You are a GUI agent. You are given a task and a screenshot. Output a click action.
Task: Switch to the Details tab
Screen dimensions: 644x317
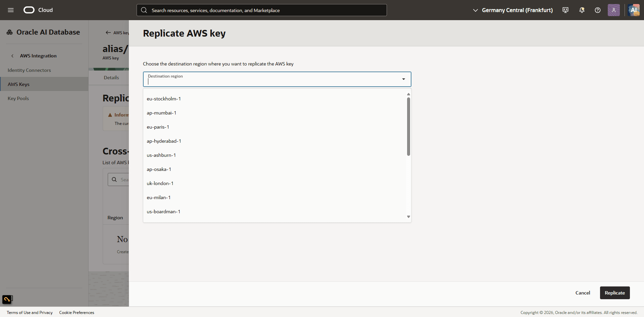tap(111, 78)
